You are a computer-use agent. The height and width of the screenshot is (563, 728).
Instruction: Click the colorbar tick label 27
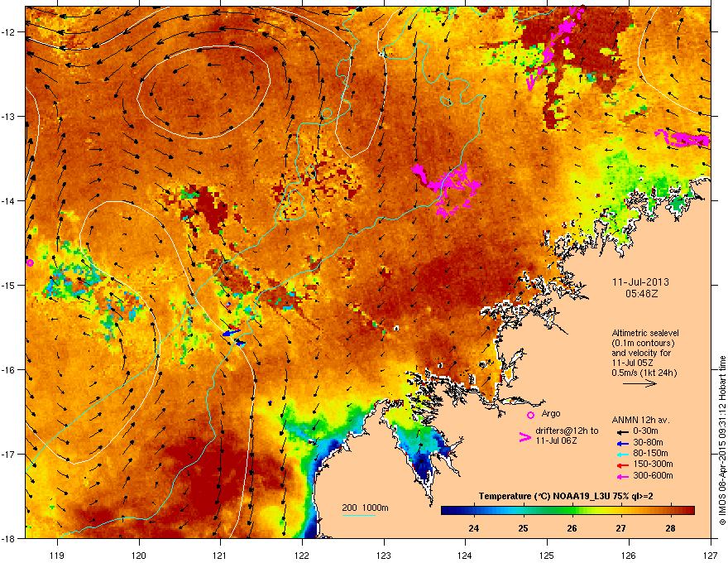[620, 528]
